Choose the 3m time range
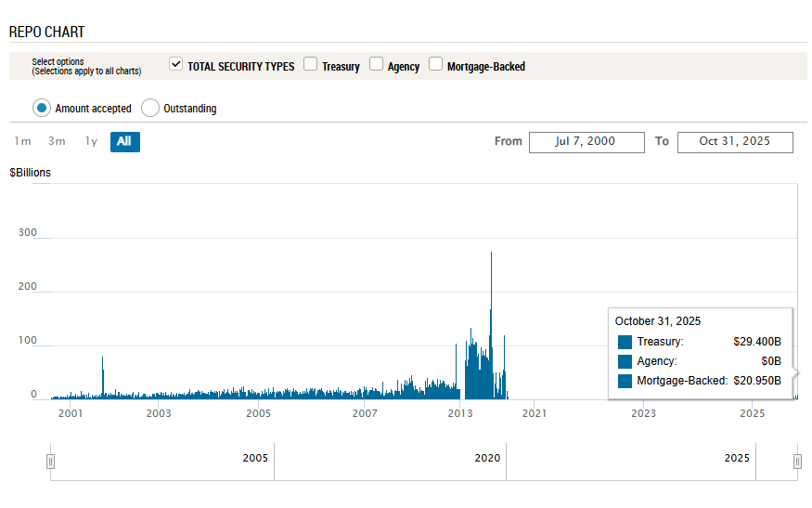This screenshot has height=508, width=812. pyautogui.click(x=57, y=141)
